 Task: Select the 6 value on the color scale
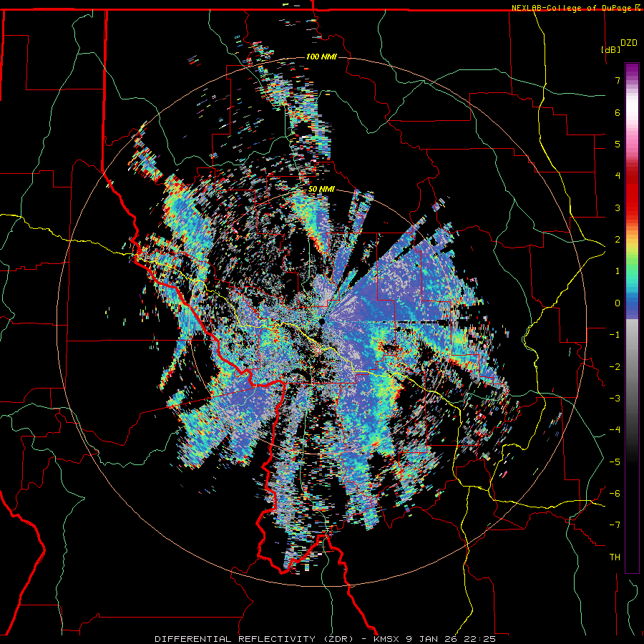click(618, 112)
